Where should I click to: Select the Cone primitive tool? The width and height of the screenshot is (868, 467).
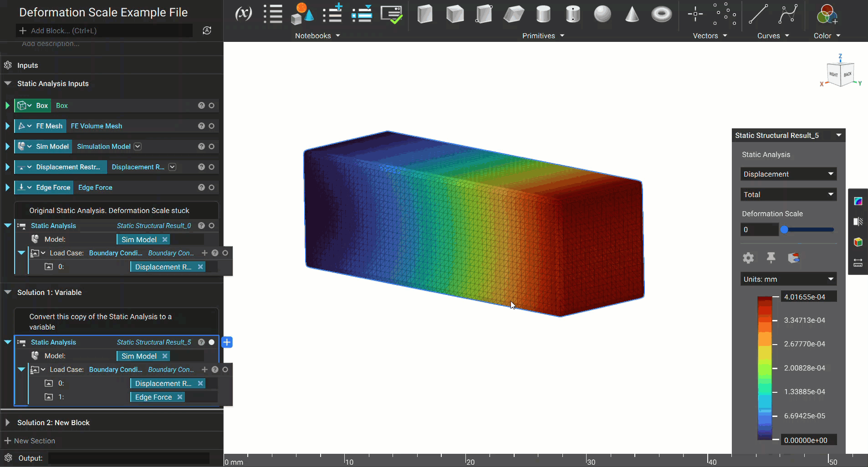[x=632, y=14]
